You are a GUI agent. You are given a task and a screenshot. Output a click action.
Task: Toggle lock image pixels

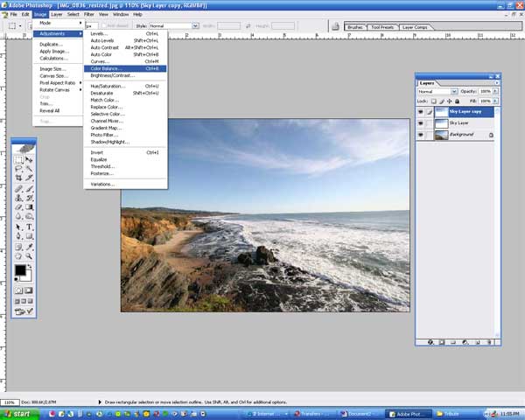pos(442,101)
